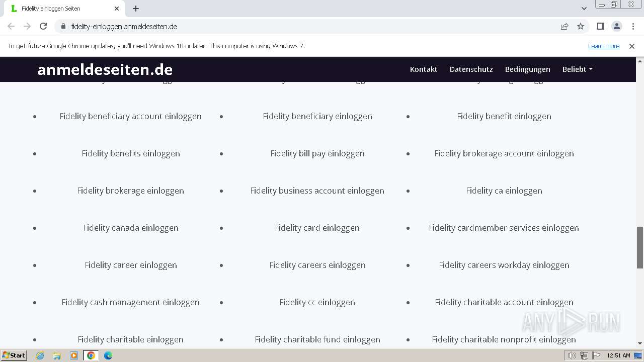Launch Internet Explorer from taskbar
The image size is (644, 362).
point(40,355)
